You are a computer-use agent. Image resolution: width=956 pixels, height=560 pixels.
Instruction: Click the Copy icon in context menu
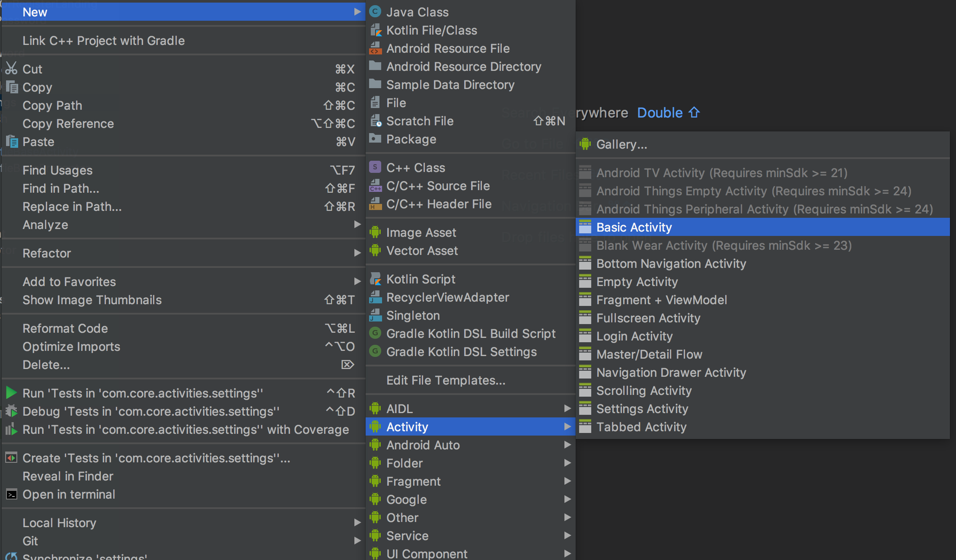pyautogui.click(x=12, y=87)
